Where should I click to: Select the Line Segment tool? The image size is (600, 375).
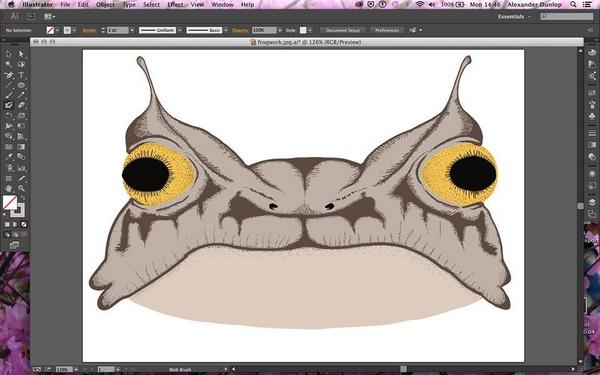[8, 85]
